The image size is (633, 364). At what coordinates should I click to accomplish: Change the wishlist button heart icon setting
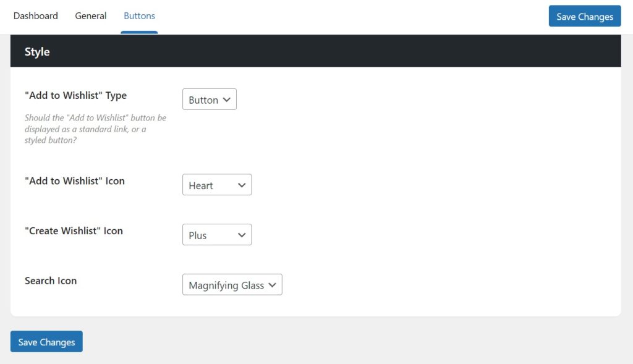tap(216, 184)
